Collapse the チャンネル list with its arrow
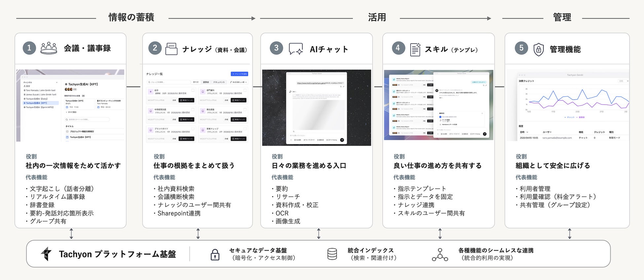The image size is (644, 280). pyautogui.click(x=57, y=82)
